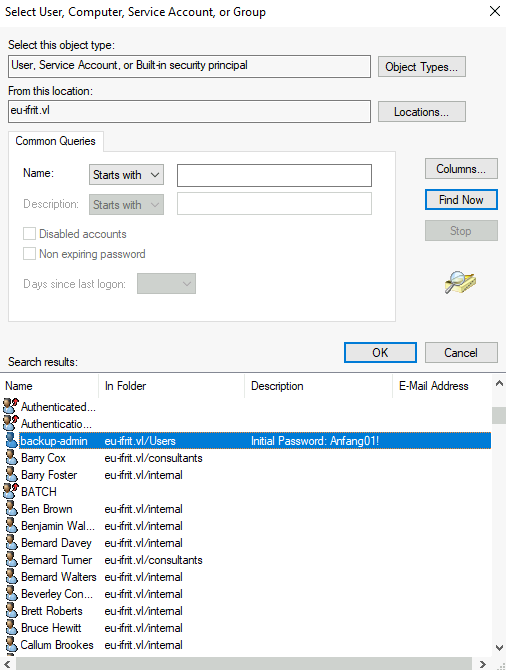Sort results by Description column header
Image resolution: width=506 pixels, height=670 pixels.
318,386
